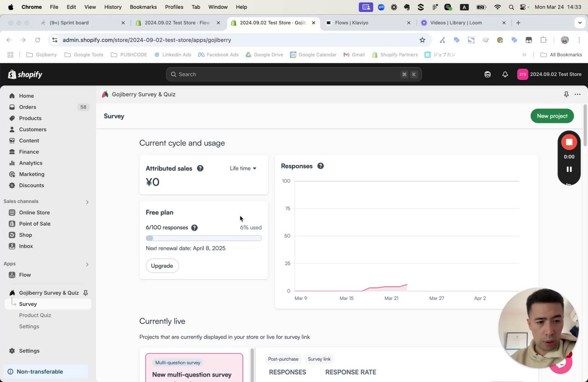The width and height of the screenshot is (588, 382).
Task: Open the PUSHCODE bookmark folder
Action: (129, 55)
